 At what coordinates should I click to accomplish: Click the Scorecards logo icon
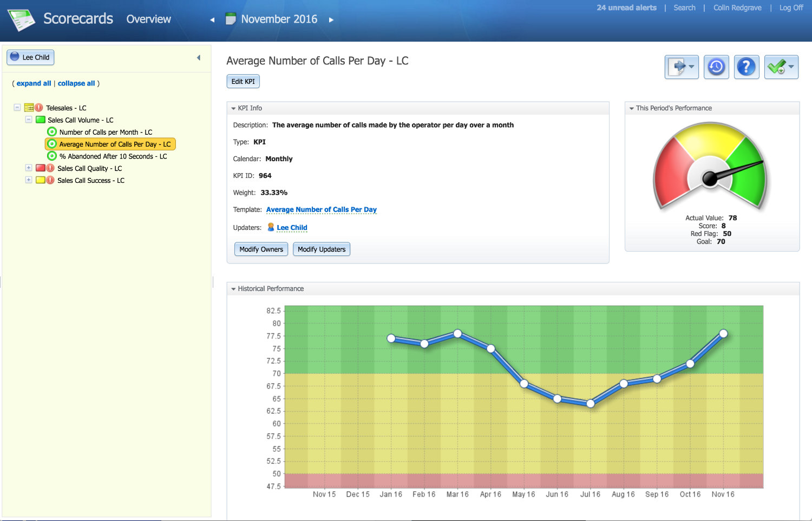tap(21, 19)
